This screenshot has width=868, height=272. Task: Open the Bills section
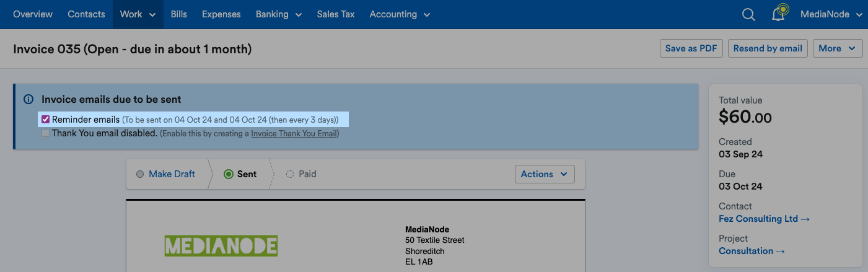(x=178, y=14)
